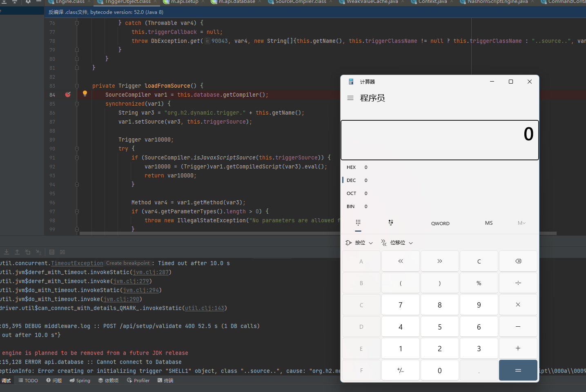Click the equals key on calculator

click(518, 370)
